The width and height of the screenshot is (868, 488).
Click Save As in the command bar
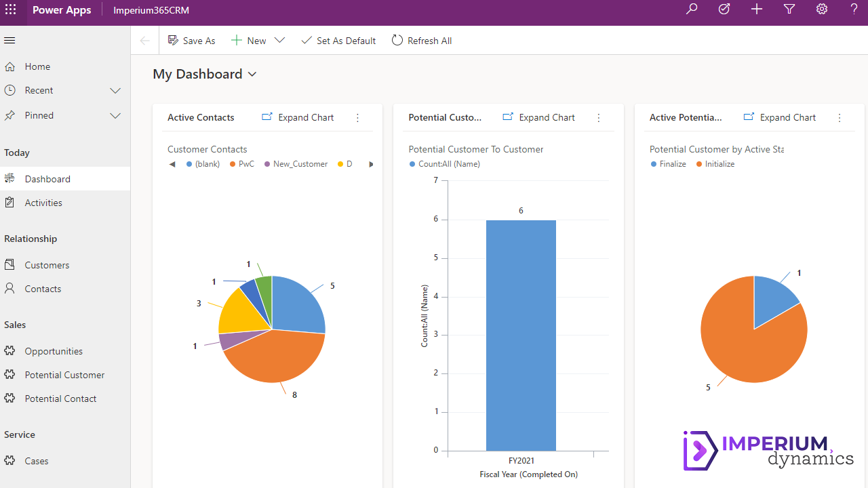coord(191,41)
